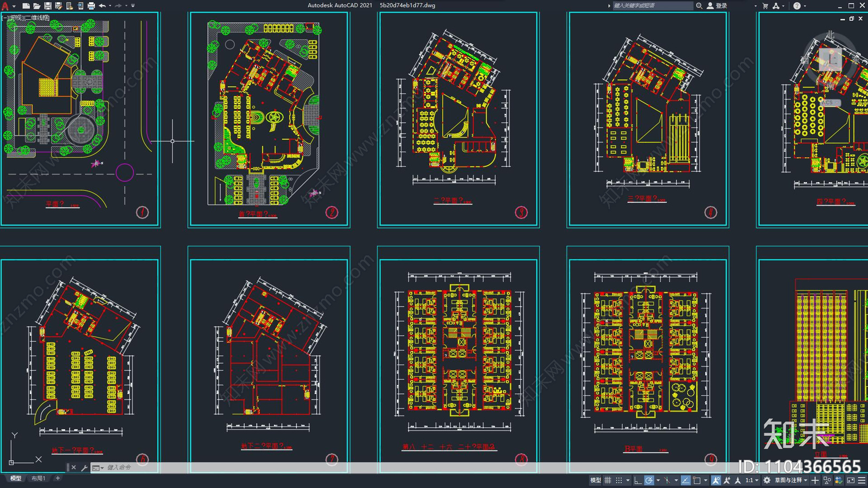Save the drawing with the Save icon
Viewport: 868px width, 488px height.
coord(48,6)
